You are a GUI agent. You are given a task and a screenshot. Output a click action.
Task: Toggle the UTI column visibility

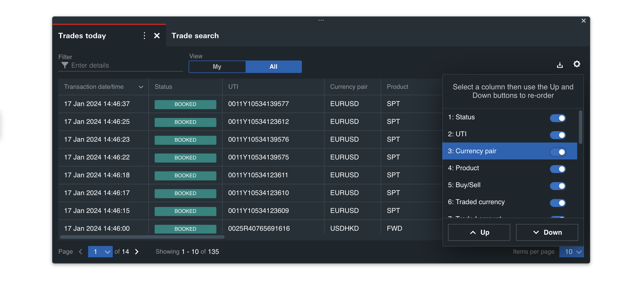[558, 135]
